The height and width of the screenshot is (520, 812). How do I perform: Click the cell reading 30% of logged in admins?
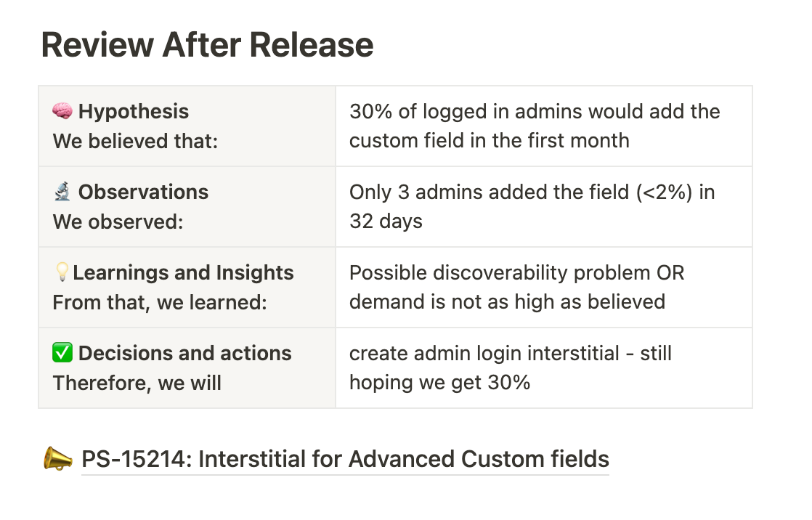coord(544,126)
